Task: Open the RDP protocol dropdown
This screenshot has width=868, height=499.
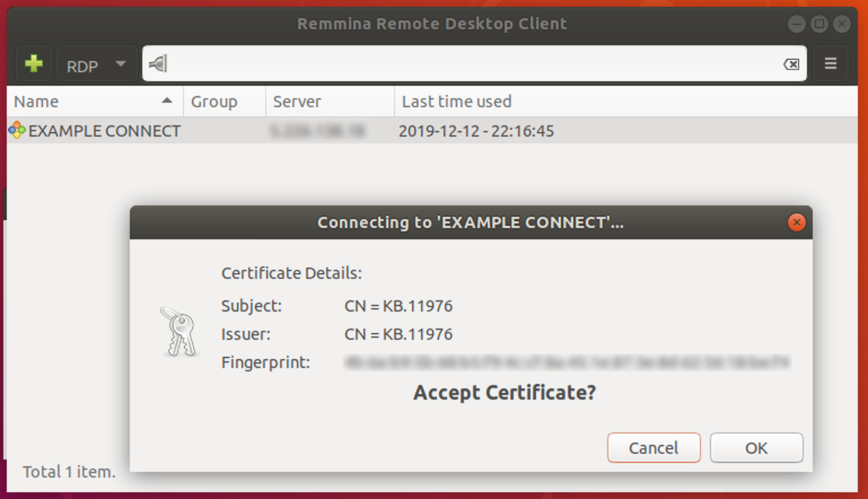Action: 97,64
